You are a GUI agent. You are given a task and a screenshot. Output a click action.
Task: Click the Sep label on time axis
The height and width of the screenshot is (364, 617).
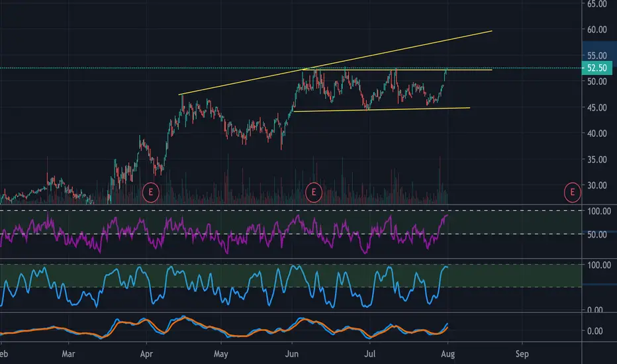pos(522,354)
